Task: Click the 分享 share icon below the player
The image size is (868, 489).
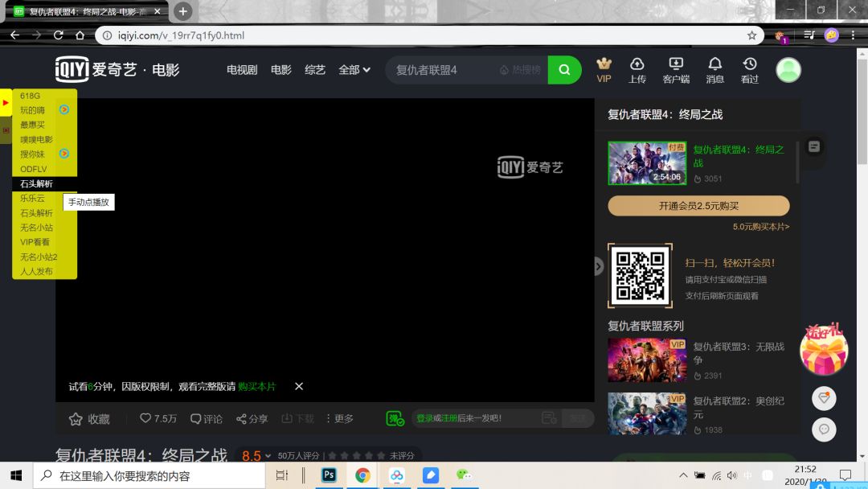Action: [240, 418]
